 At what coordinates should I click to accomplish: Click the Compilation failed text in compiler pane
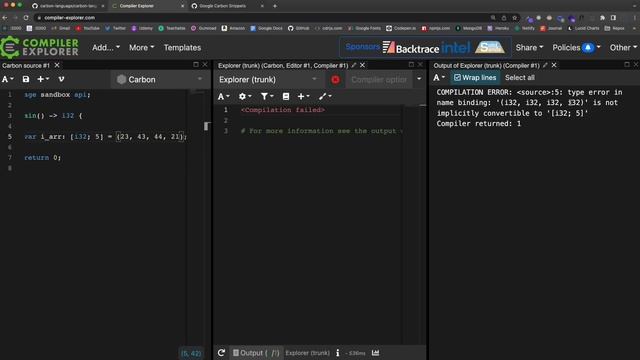tap(282, 110)
